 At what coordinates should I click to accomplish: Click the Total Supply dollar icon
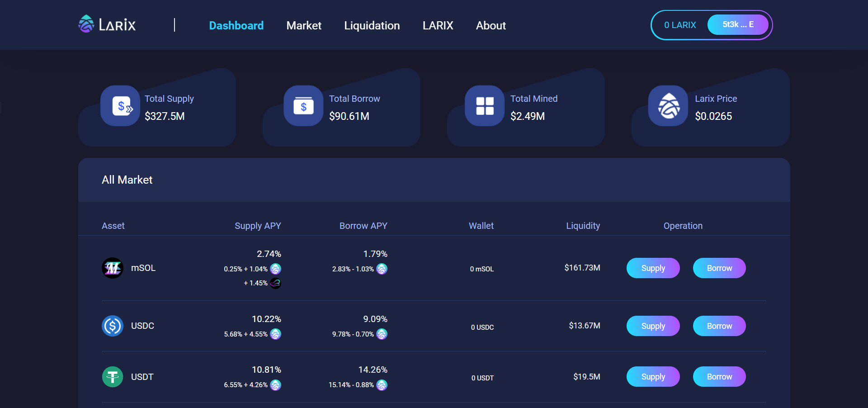[x=120, y=106]
